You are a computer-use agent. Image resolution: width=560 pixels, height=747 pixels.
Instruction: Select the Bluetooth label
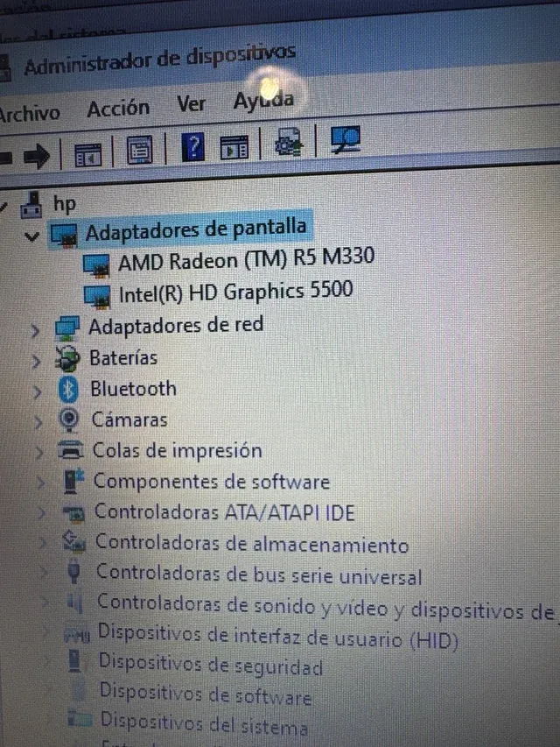[133, 389]
